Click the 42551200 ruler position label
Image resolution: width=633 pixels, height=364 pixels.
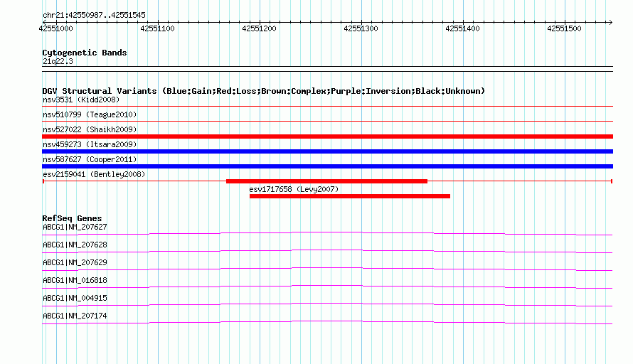[x=259, y=28]
